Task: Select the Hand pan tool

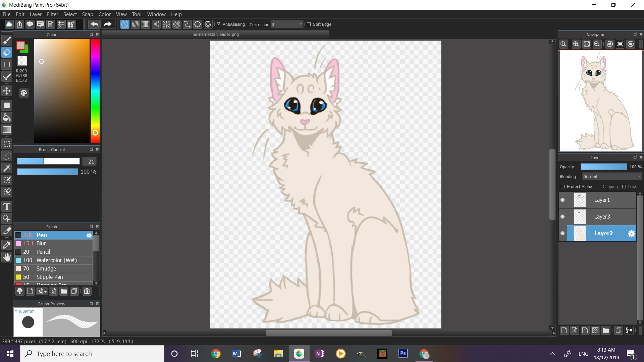Action: 7,257
